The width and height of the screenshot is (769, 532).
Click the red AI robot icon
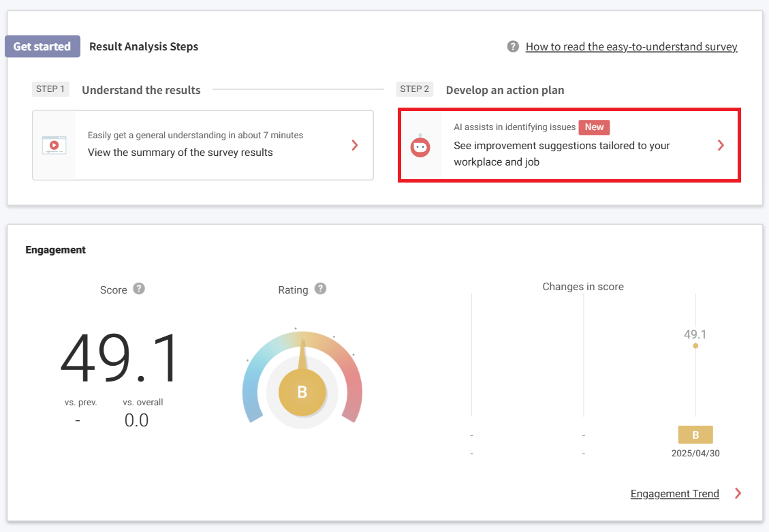coord(420,146)
